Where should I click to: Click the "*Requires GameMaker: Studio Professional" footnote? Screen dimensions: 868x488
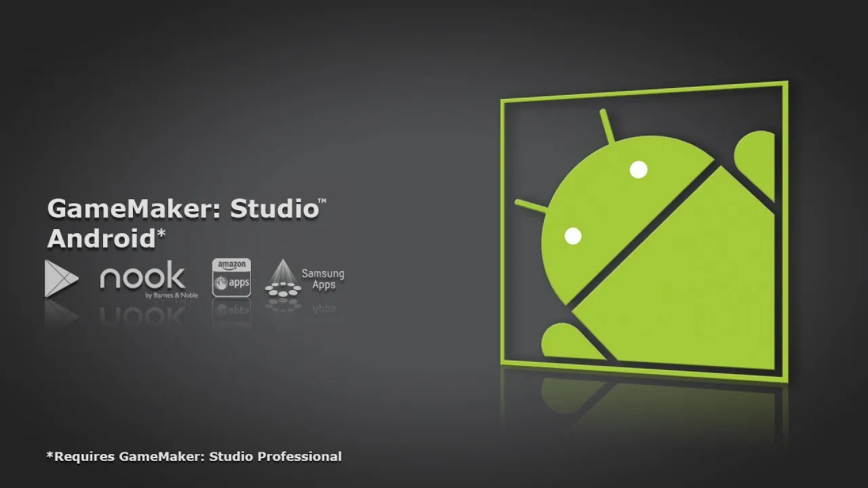tap(194, 456)
